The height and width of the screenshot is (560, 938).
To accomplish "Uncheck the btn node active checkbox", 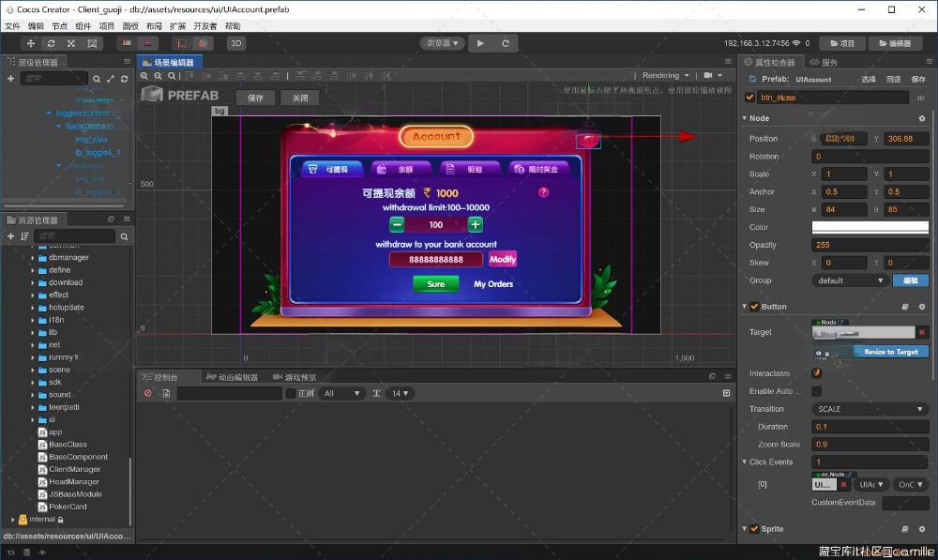I will pos(749,97).
